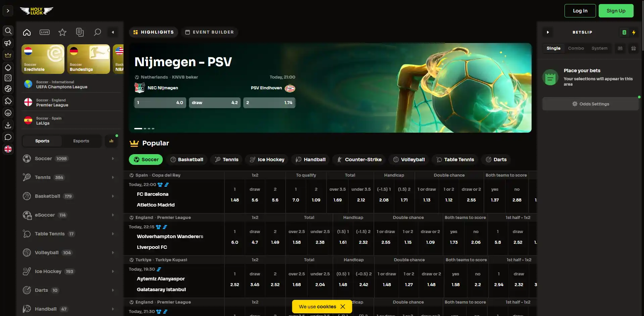Image resolution: width=644 pixels, height=316 pixels.
Task: Open Odds Settings in betslip
Action: pos(590,104)
